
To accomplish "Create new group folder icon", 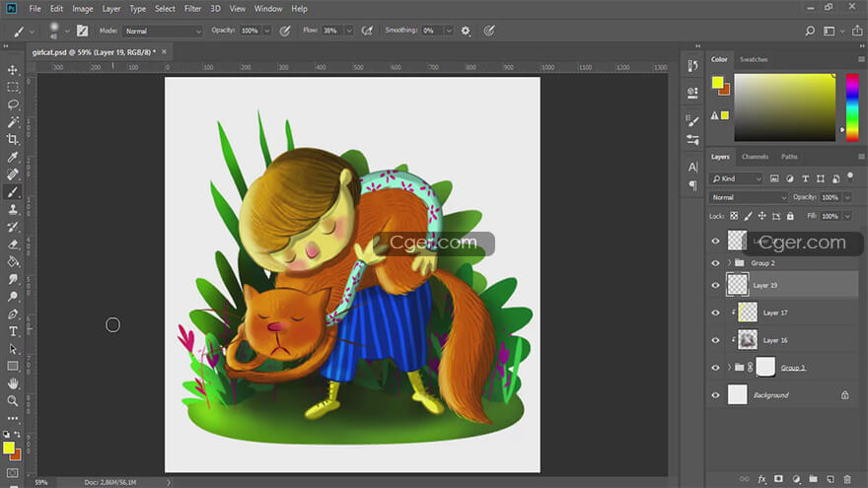I will tap(813, 479).
